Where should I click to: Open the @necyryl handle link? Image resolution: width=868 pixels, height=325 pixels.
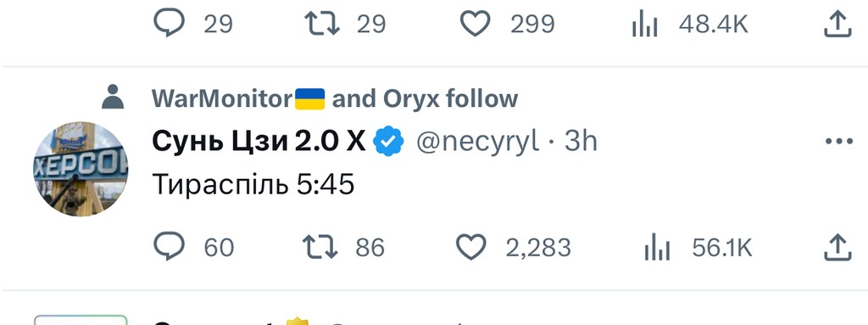pyautogui.click(x=476, y=143)
